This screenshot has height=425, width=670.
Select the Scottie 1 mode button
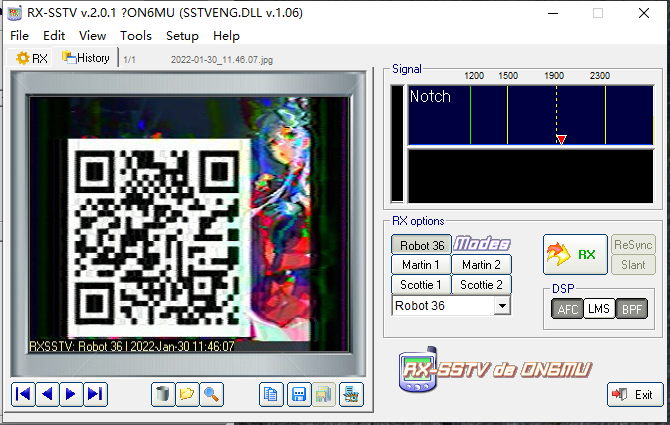(420, 285)
